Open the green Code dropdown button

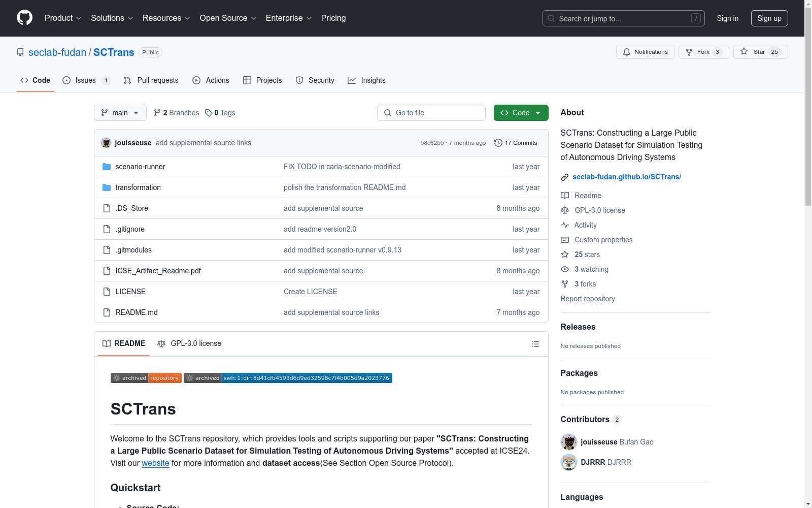click(x=521, y=113)
